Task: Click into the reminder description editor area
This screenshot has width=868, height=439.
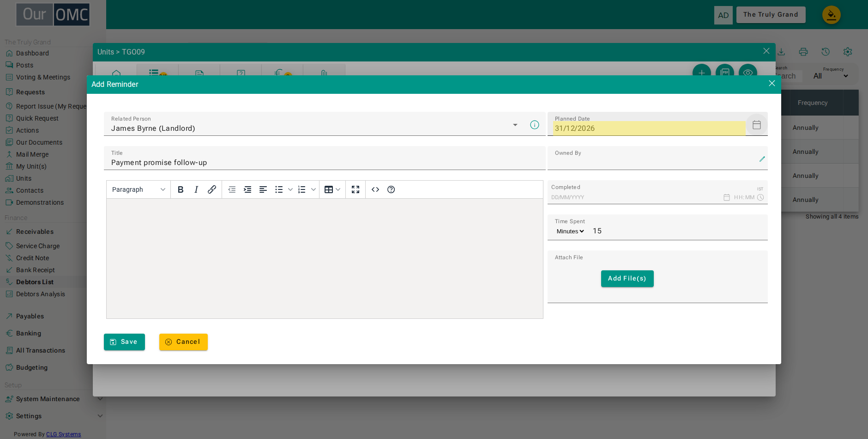Action: [325, 259]
